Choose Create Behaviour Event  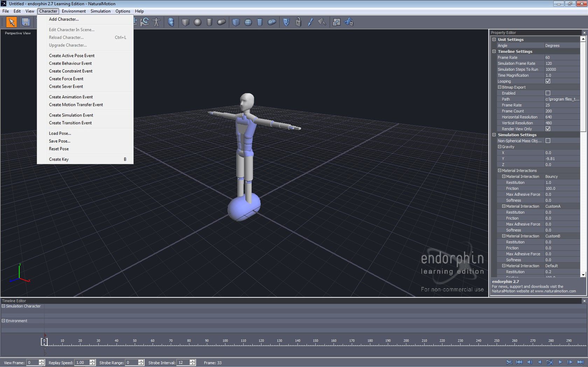pyautogui.click(x=85, y=63)
